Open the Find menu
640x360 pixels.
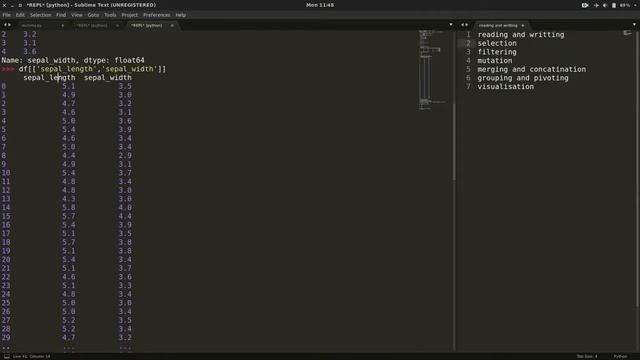click(x=61, y=15)
